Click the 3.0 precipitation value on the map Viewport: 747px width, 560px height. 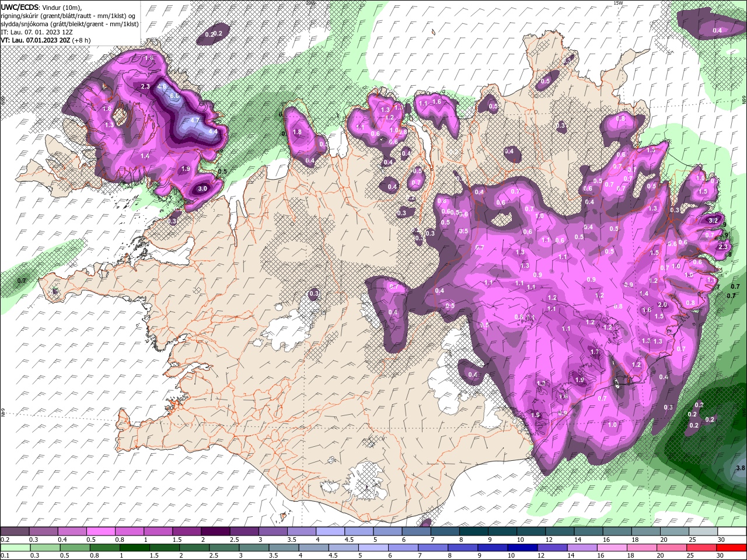click(x=203, y=188)
